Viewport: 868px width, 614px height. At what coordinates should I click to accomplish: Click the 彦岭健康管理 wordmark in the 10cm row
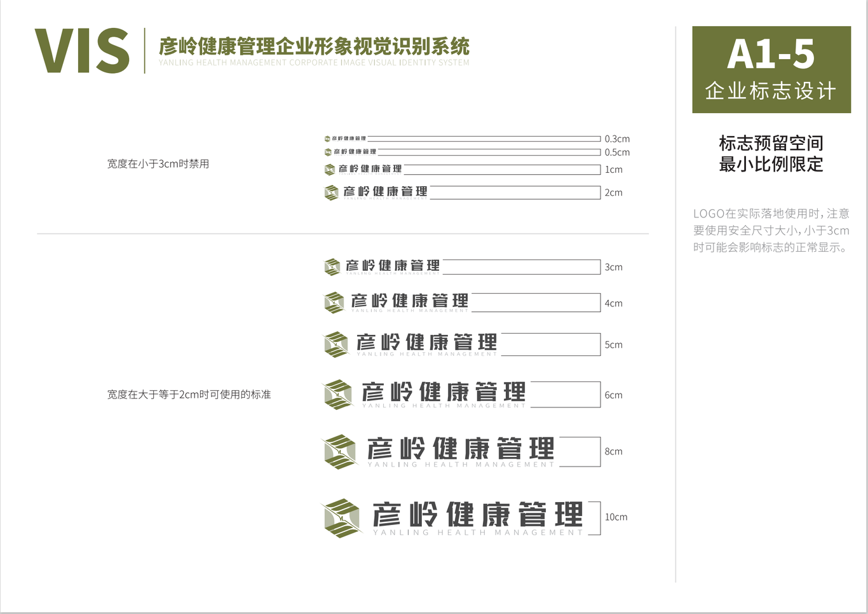[x=478, y=514]
